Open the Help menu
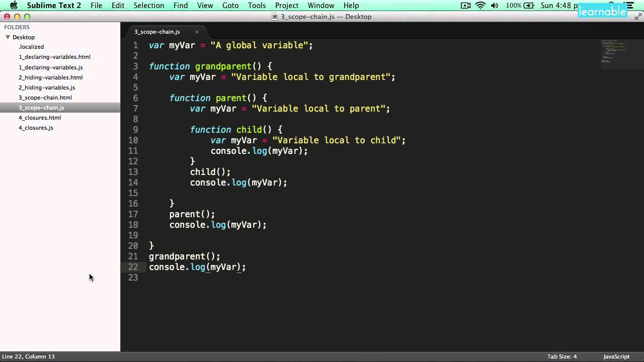Viewport: 644px width, 362px height. 351,6
